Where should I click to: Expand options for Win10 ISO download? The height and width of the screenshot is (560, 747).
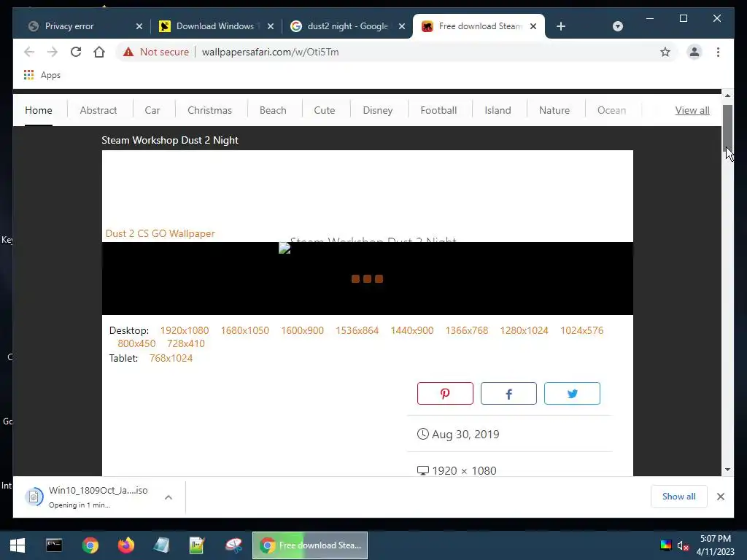pyautogui.click(x=169, y=497)
